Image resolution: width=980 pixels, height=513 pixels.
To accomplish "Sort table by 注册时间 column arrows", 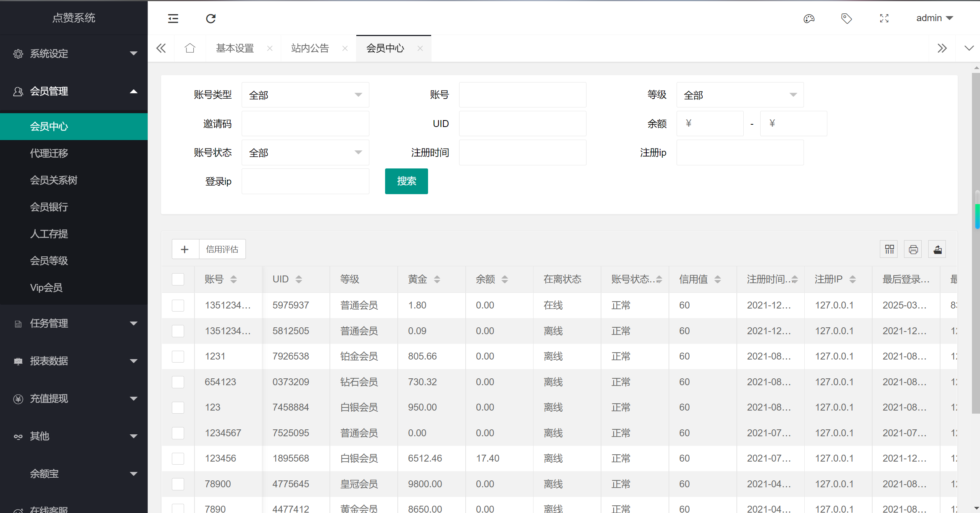I will pos(795,279).
